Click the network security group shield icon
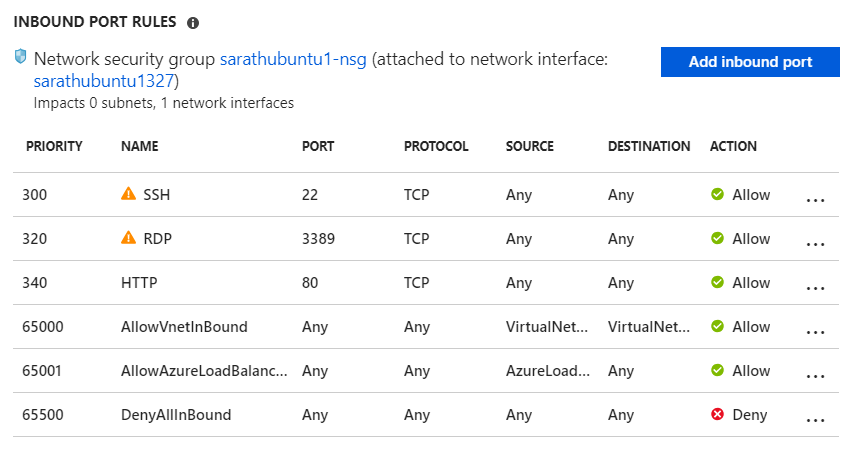 click(x=20, y=58)
